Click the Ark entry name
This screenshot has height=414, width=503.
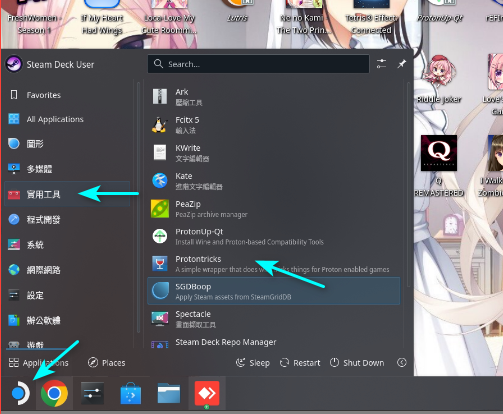tap(182, 92)
